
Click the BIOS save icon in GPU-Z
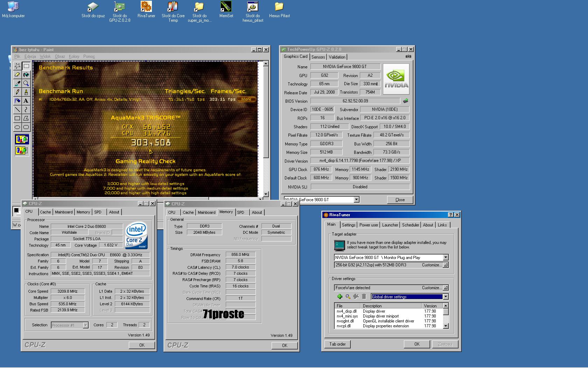(406, 101)
